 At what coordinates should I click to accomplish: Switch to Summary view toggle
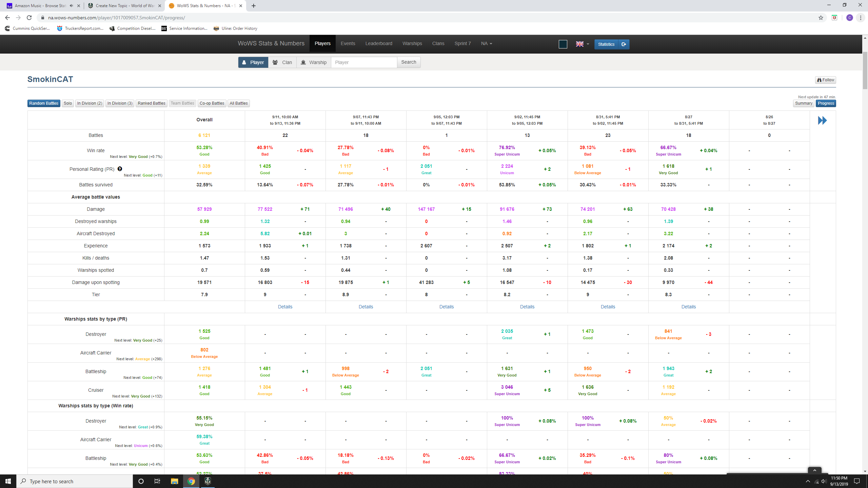(x=804, y=103)
